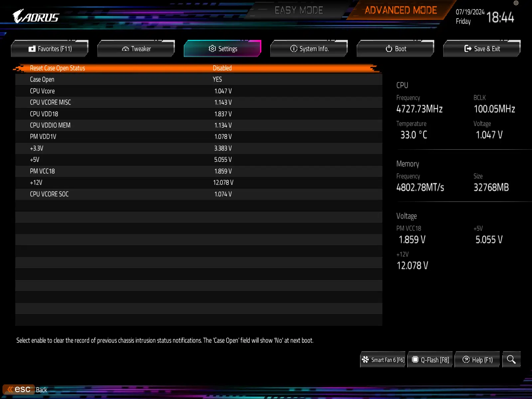
Task: Open the System Info. tab
Action: pyautogui.click(x=309, y=49)
